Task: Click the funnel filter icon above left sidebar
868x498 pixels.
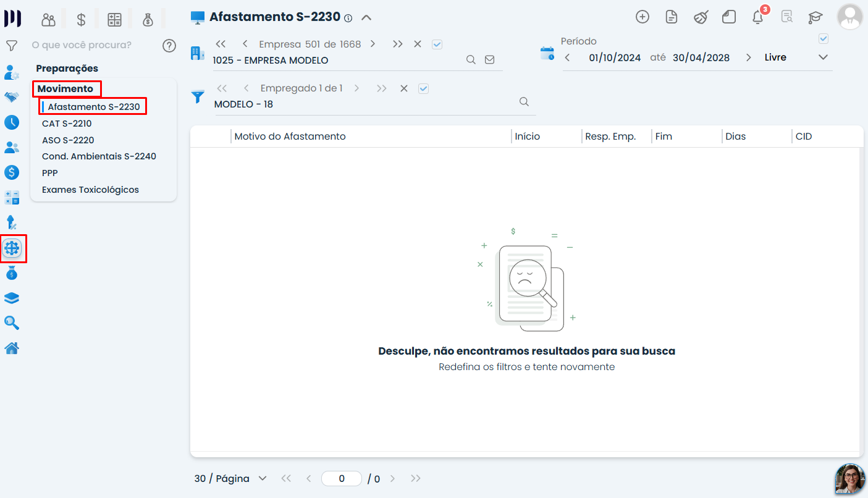Action: click(x=11, y=45)
